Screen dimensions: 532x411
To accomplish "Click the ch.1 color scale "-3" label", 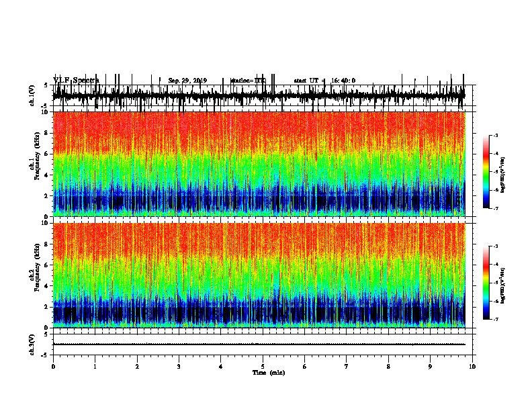I will (x=495, y=135).
